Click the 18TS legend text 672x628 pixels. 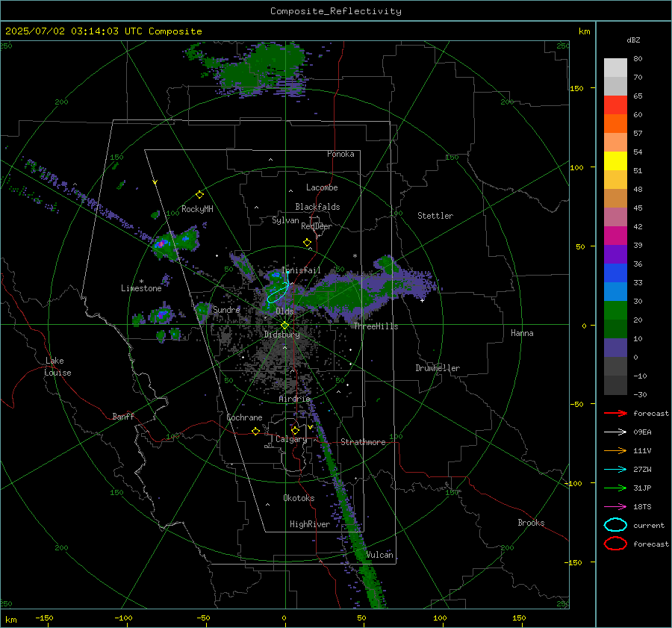[642, 507]
